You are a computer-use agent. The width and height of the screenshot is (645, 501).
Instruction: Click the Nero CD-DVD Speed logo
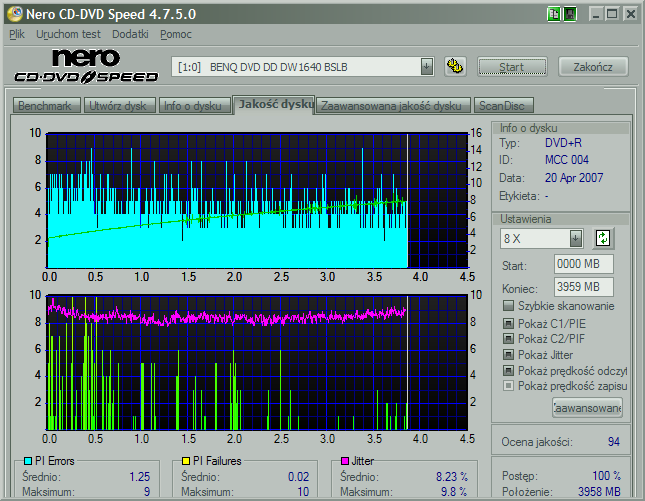coord(86,66)
